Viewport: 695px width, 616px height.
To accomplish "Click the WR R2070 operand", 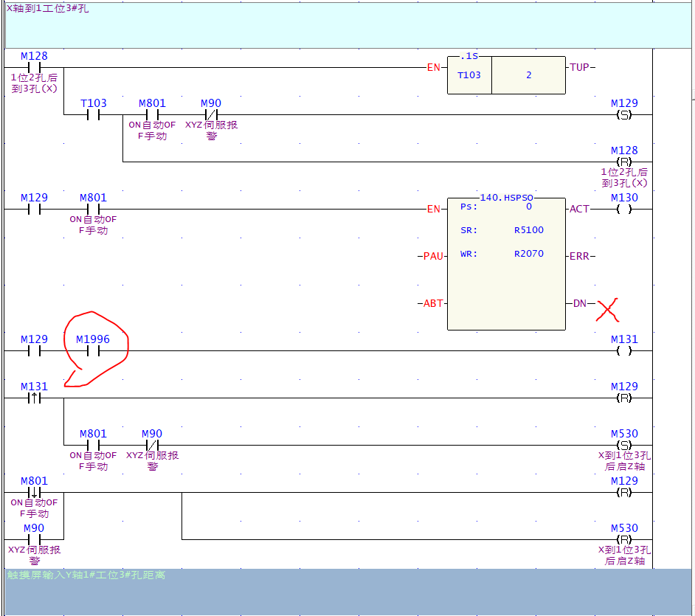I will click(528, 254).
